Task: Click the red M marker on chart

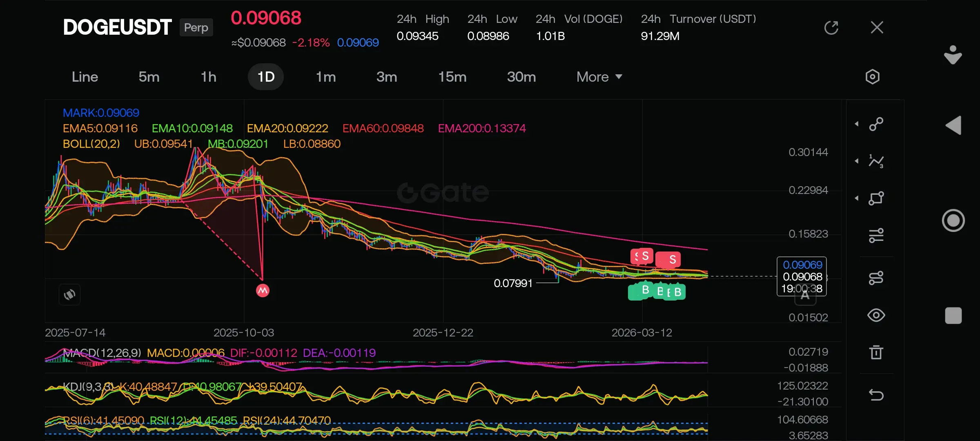Action: pyautogui.click(x=263, y=291)
